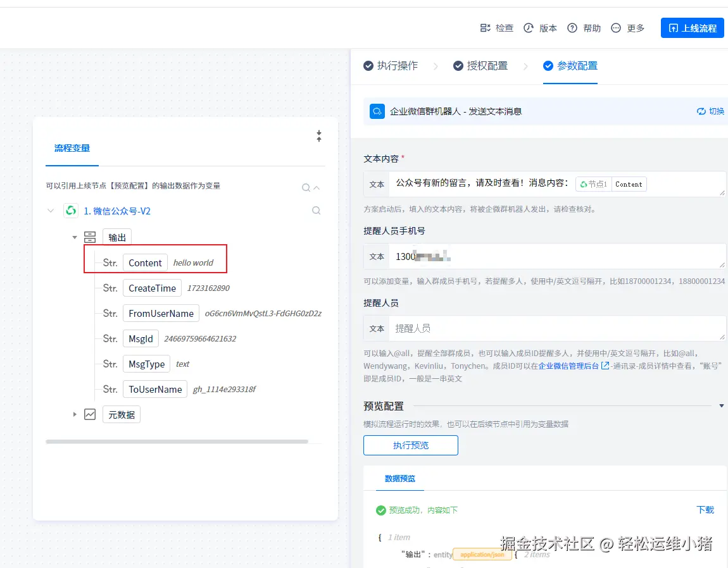This screenshot has height=568, width=728.
Task: Click the green 预览成功 check icon
Action: 380,510
